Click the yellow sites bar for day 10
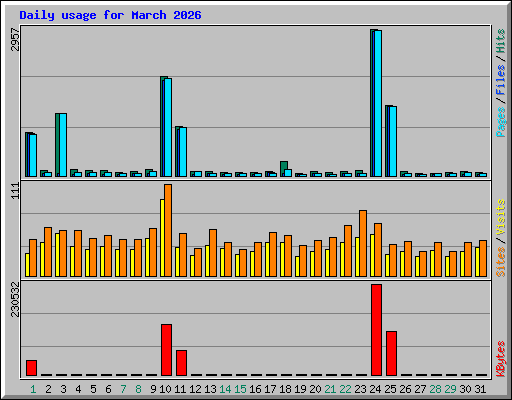The width and height of the screenshot is (512, 400). 162,238
